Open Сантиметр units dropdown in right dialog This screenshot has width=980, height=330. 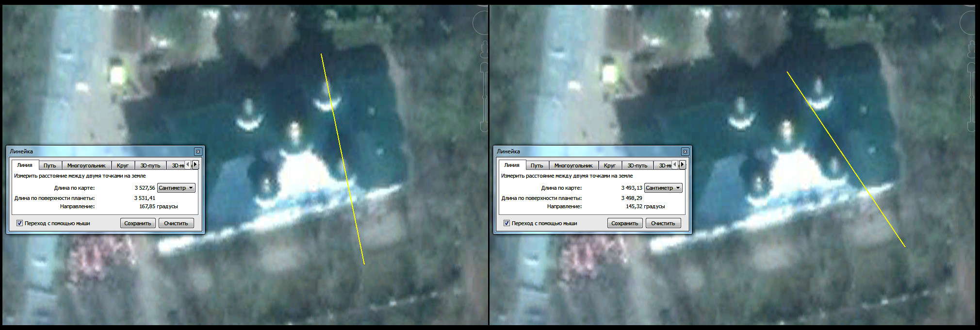[x=663, y=188]
